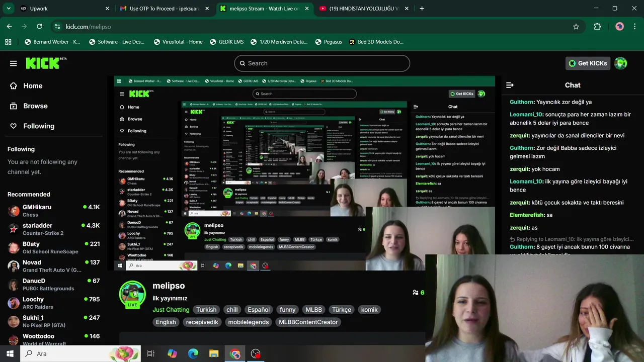Open the Chrome three-dot menu

(x=635, y=27)
